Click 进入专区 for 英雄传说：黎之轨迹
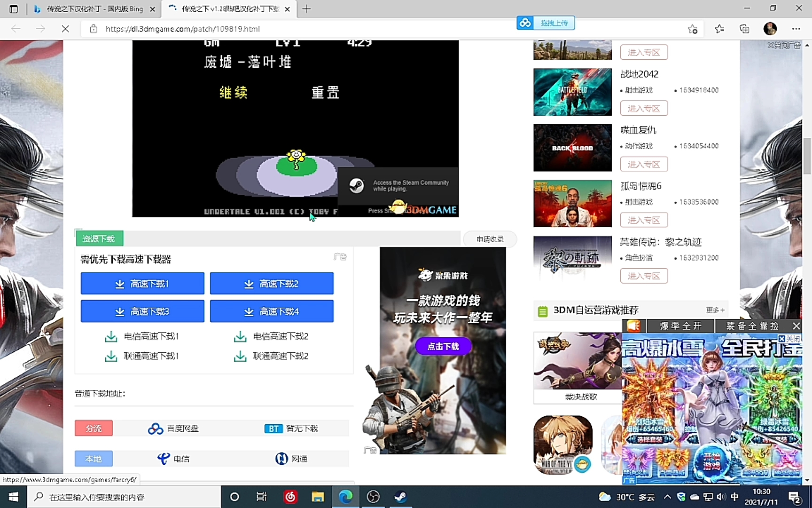 click(x=644, y=276)
